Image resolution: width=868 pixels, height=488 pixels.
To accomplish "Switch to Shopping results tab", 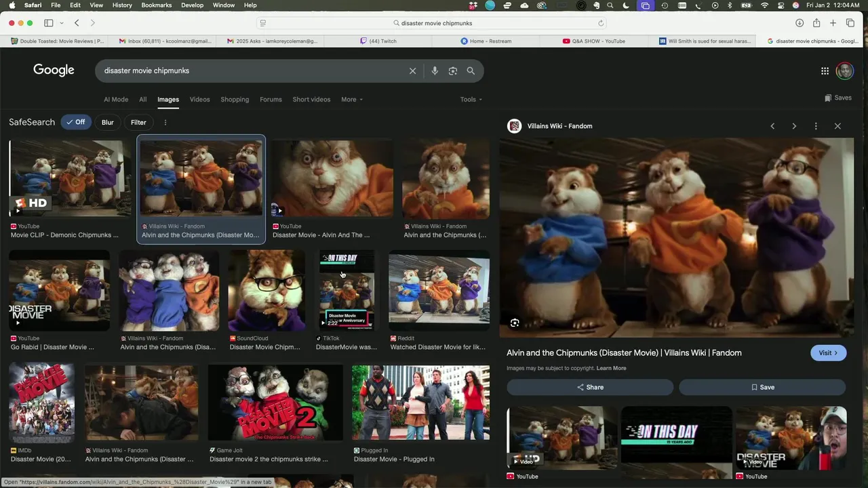I will pos(235,100).
